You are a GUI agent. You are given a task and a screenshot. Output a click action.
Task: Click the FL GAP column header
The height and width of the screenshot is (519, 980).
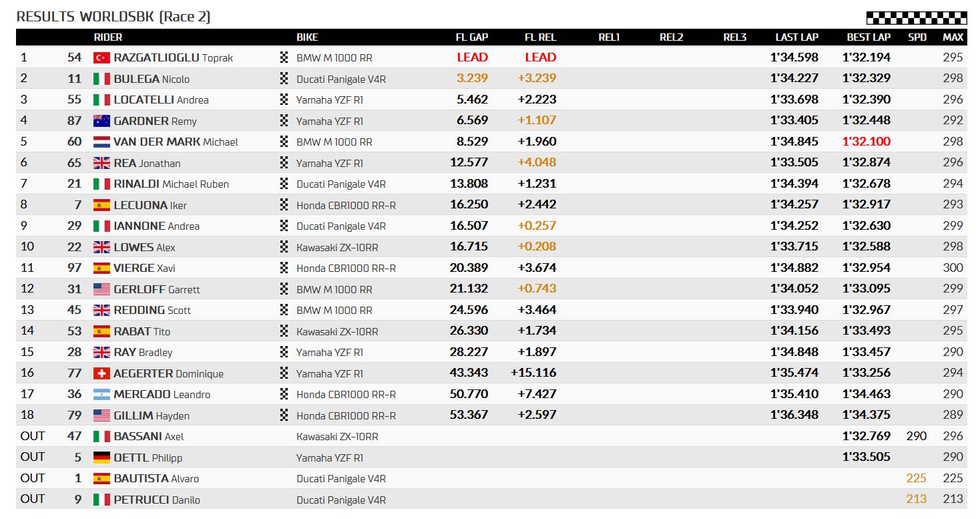471,37
